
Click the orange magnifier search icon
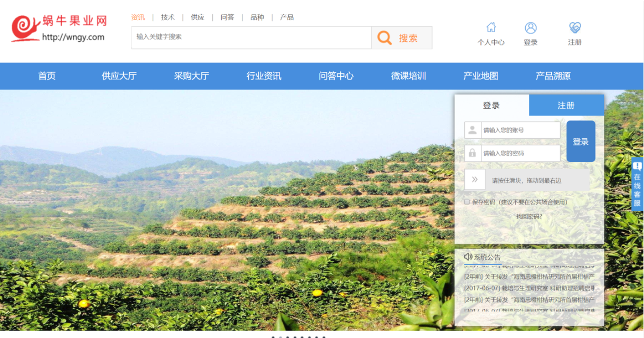tap(385, 38)
